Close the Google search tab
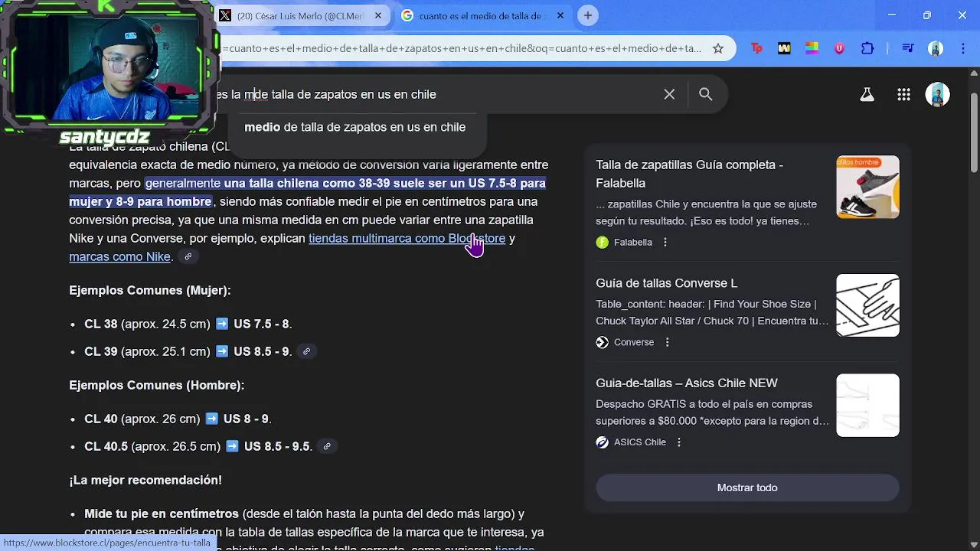Image resolution: width=980 pixels, height=551 pixels. click(560, 15)
